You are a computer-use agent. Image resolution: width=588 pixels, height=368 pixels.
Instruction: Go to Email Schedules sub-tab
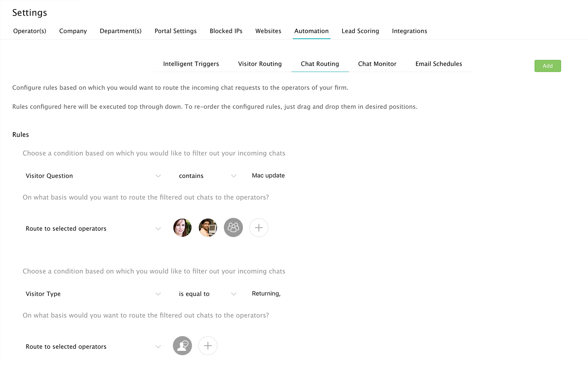[x=439, y=64]
